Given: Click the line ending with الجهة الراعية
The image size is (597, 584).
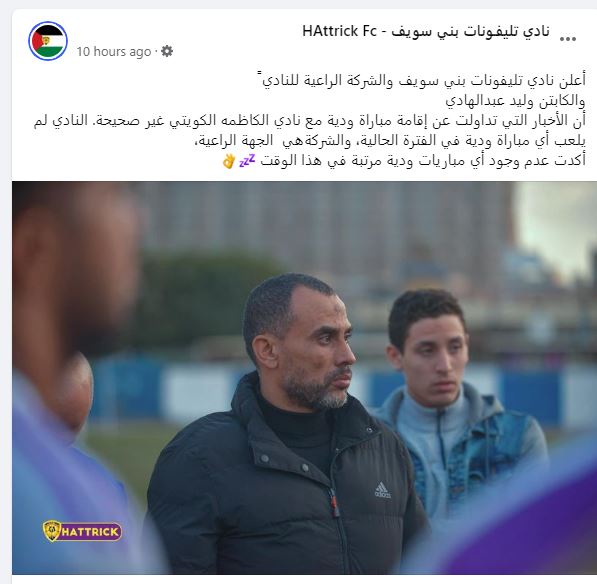Looking at the screenshot, I should [x=390, y=141].
